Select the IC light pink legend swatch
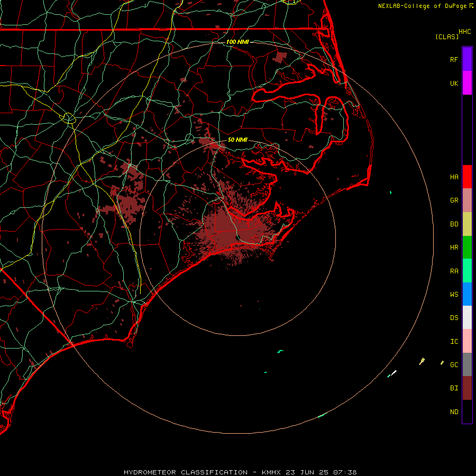Screen dimensions: 476x476 pos(467,341)
